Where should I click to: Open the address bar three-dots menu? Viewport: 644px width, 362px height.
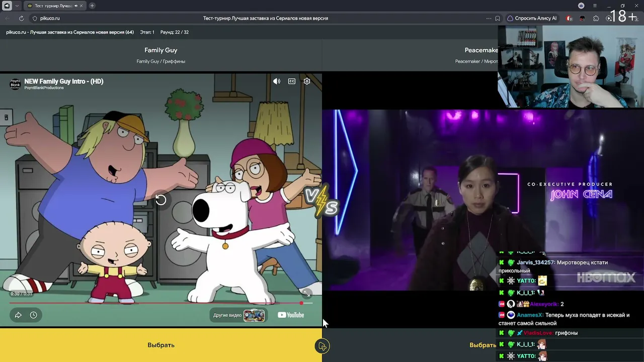[489, 18]
